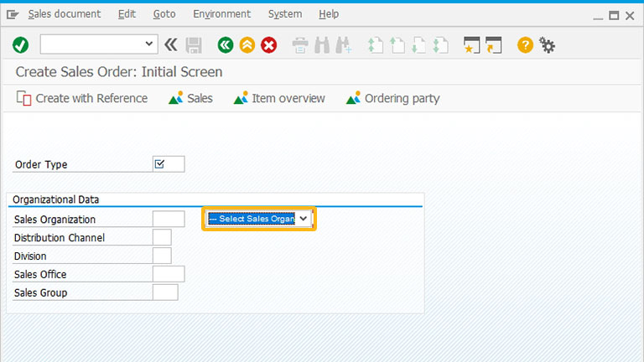Click the Sales Group input field
Screen dimensions: 644x362
(165, 292)
